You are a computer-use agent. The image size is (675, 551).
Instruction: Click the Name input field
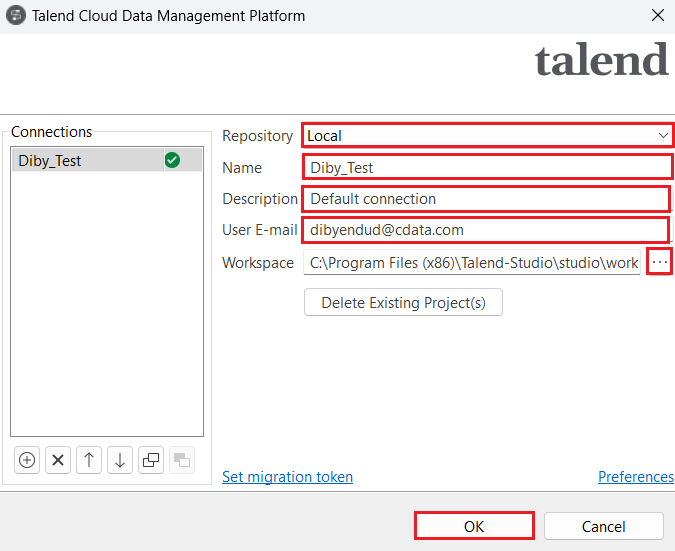point(486,167)
